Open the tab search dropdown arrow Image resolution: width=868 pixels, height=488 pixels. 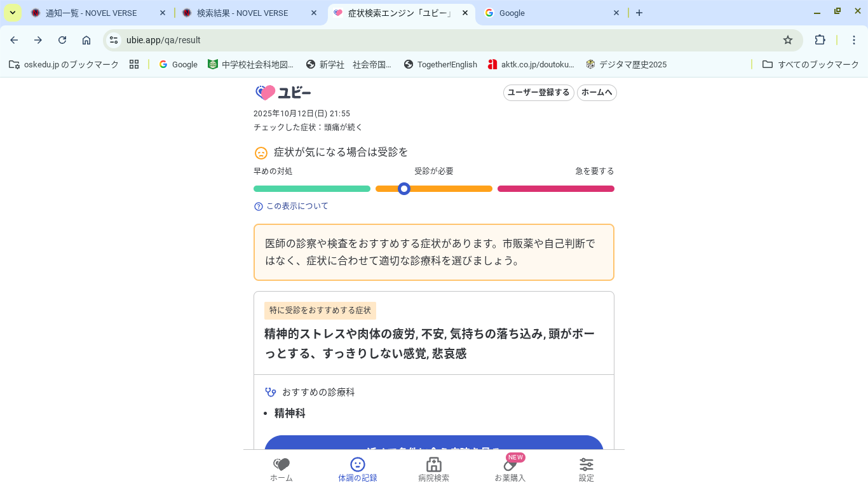[x=13, y=13]
